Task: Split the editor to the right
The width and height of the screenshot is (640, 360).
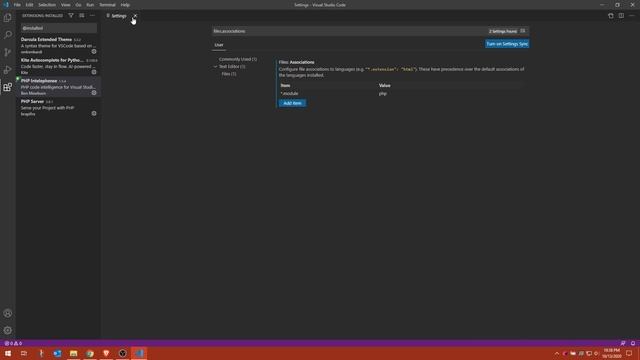Action: tap(621, 16)
